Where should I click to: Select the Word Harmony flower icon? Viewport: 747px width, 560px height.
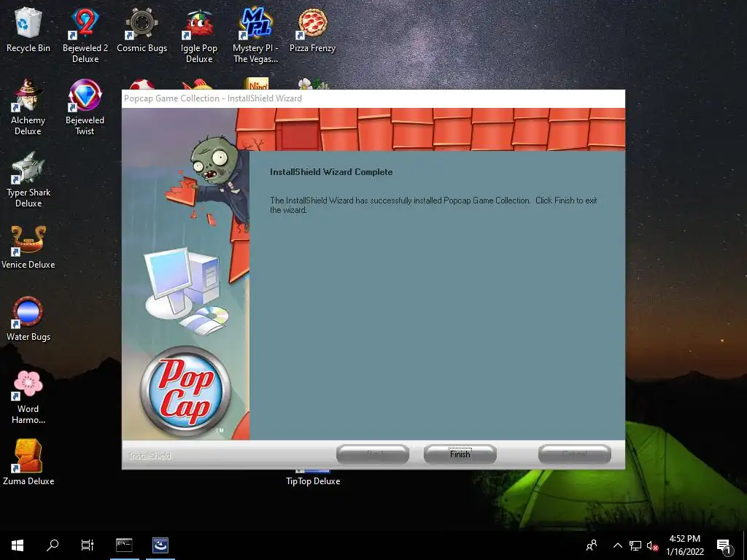click(28, 397)
